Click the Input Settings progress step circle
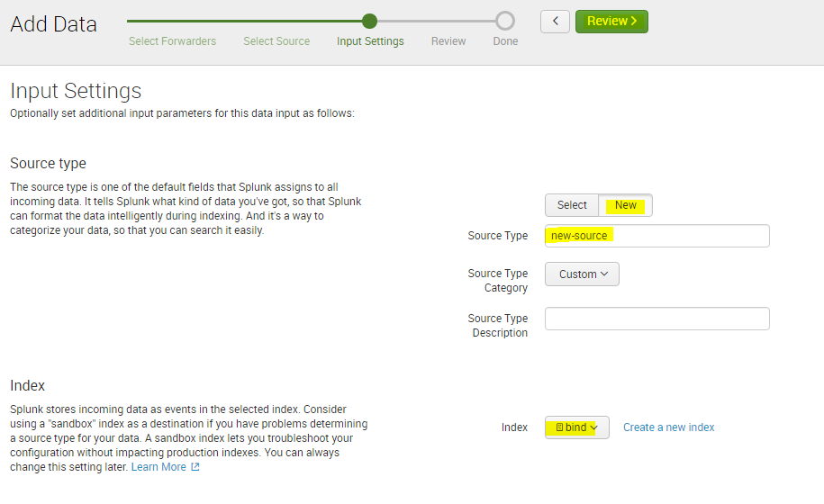This screenshot has height=504, width=824. pos(369,21)
